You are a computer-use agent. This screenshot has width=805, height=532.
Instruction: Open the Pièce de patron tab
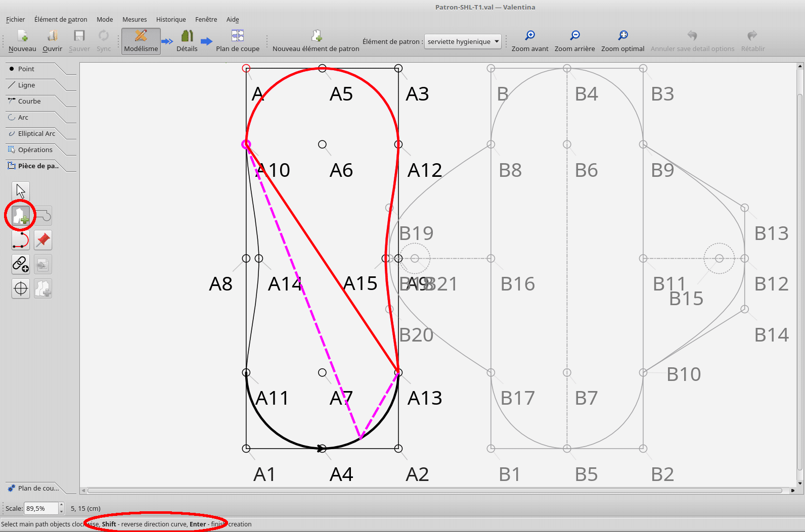[x=35, y=166]
